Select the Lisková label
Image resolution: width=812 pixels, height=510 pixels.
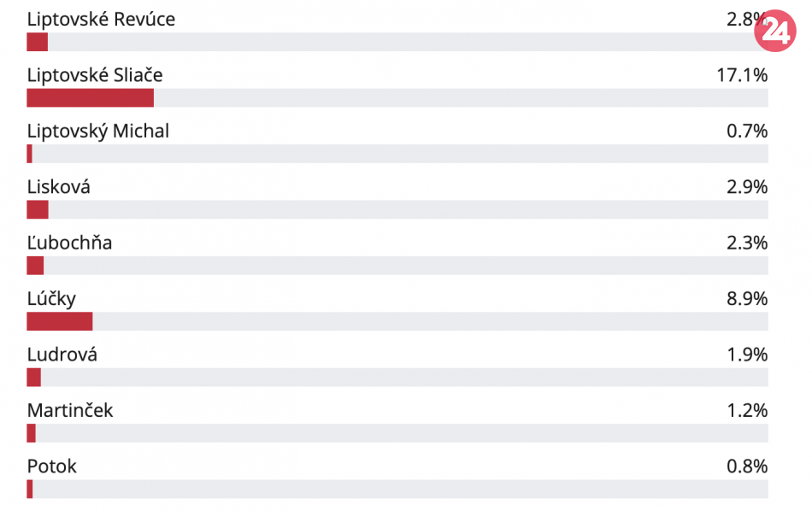pos(58,187)
